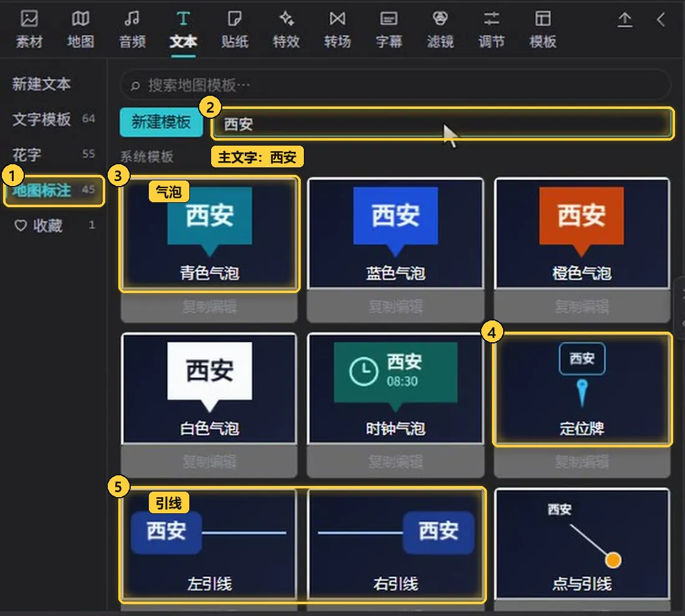Open 花字 category in sidebar
The image size is (685, 616).
(54, 154)
